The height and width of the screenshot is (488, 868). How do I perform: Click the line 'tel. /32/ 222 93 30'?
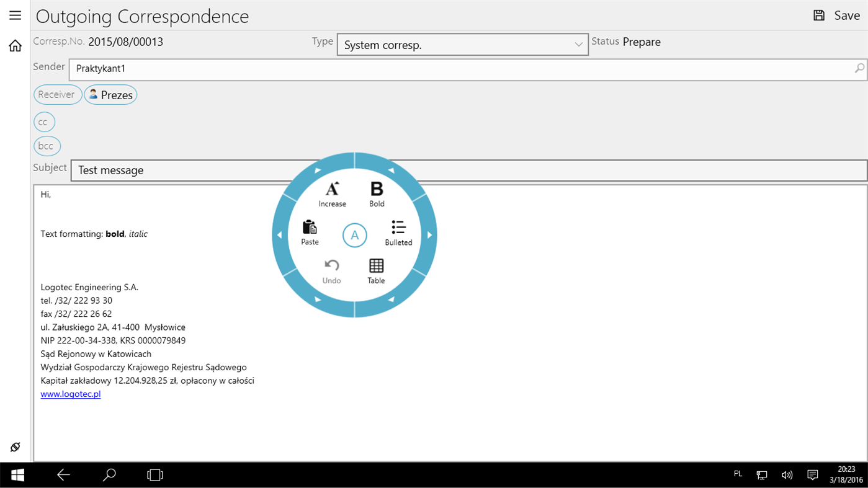click(x=76, y=301)
